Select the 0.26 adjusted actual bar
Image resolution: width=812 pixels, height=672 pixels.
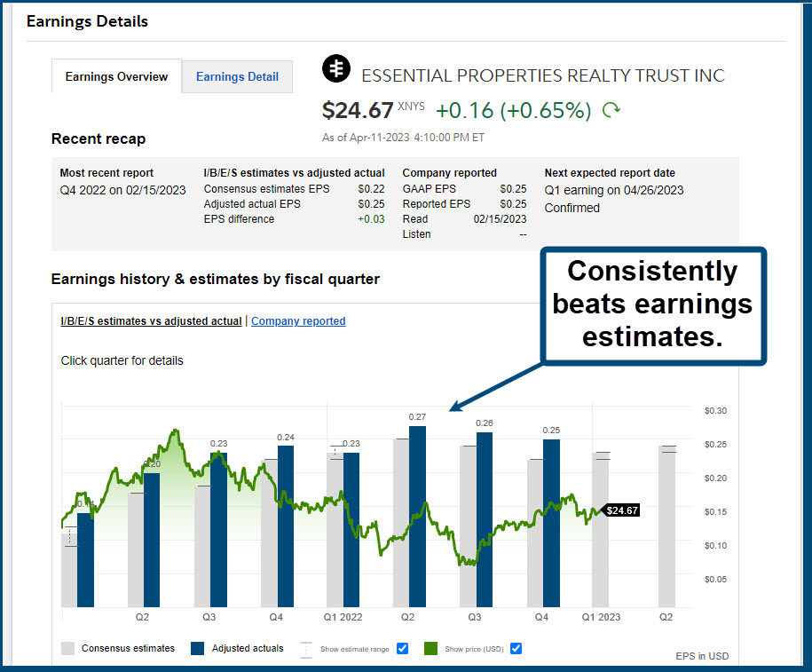coord(485,519)
